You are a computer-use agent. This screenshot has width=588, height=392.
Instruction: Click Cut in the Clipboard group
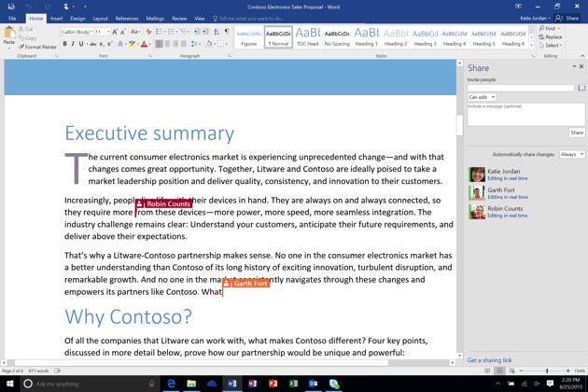point(26,29)
